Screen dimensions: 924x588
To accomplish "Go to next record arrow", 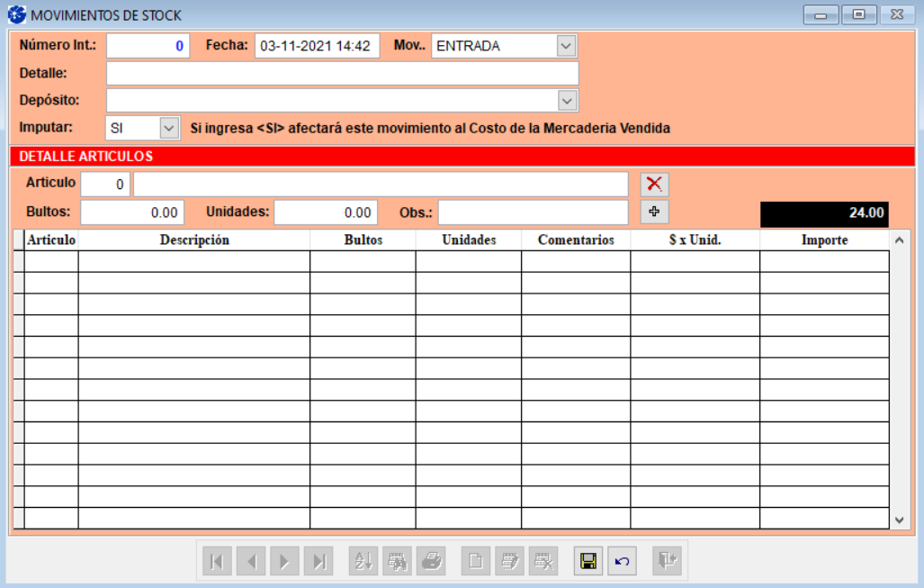I will [x=284, y=561].
